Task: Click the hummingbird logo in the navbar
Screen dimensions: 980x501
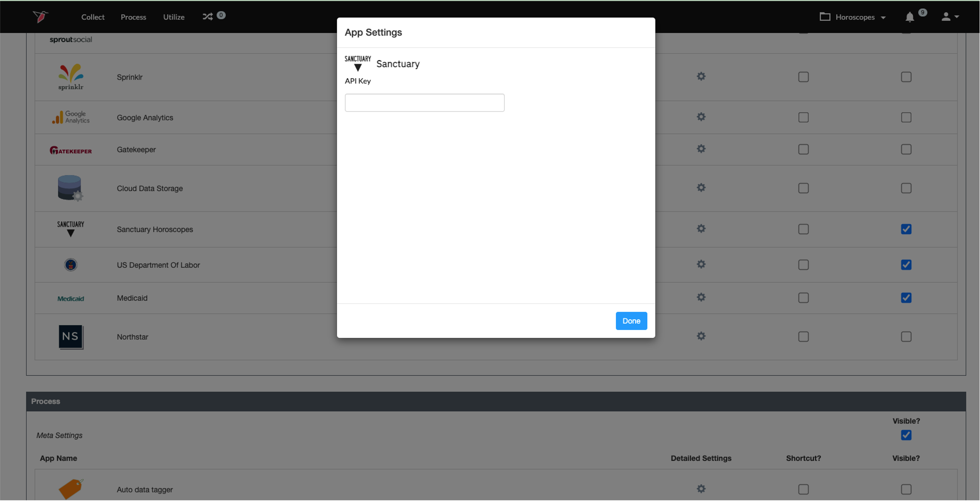Action: (x=40, y=16)
